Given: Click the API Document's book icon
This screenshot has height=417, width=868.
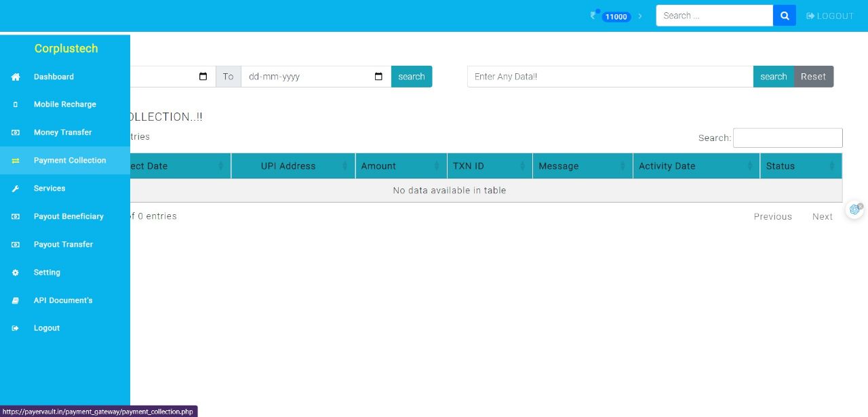Looking at the screenshot, I should [x=16, y=300].
